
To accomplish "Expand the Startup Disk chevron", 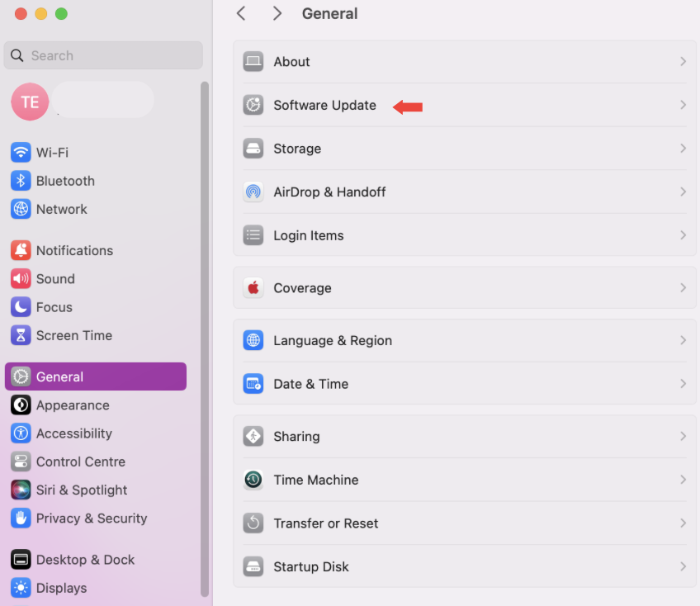I will [683, 566].
